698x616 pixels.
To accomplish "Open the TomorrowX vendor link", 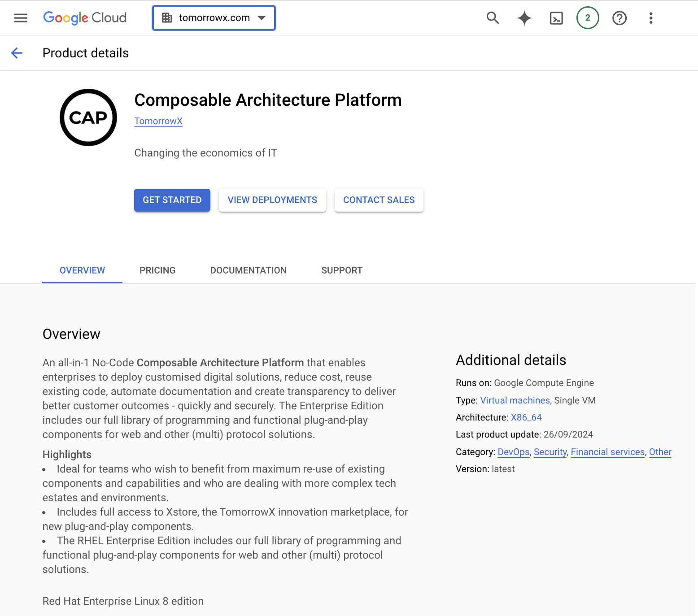I will point(158,121).
